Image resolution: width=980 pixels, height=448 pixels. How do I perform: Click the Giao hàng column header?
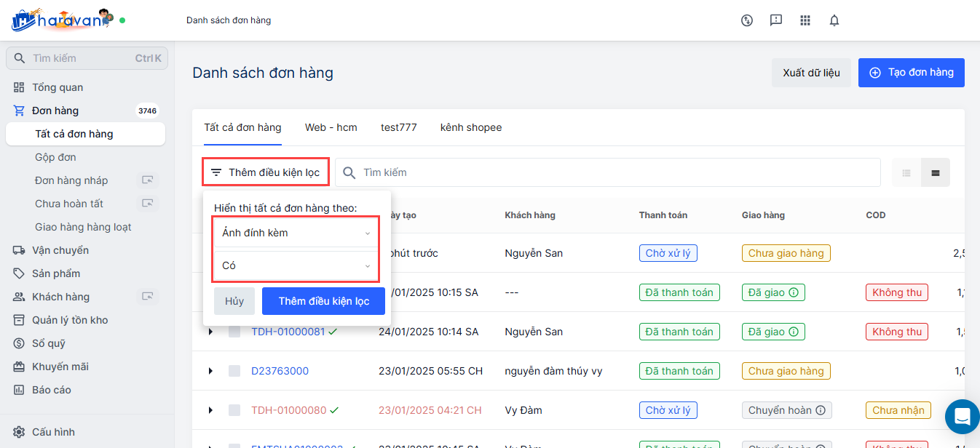pyautogui.click(x=763, y=215)
